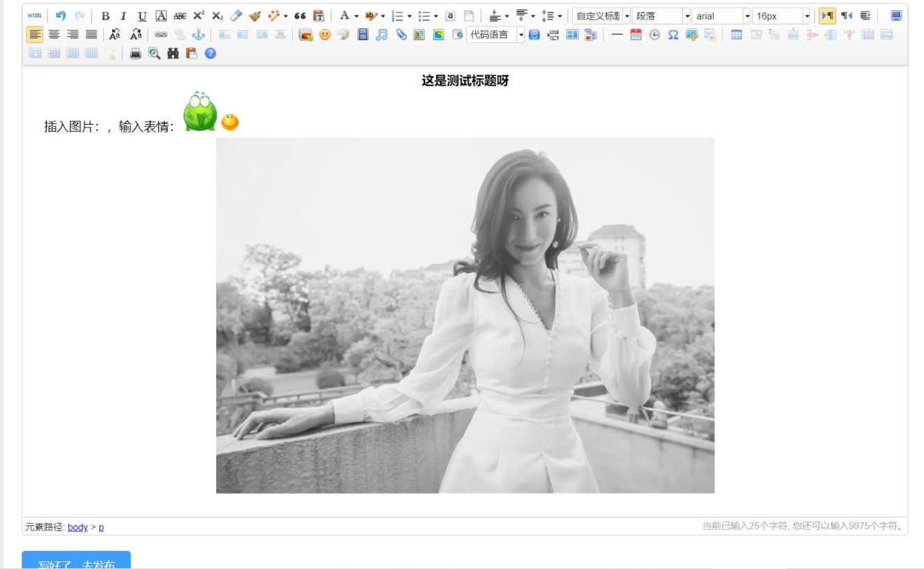Insert a horizontal rule line
Image resolution: width=924 pixels, height=569 pixels.
pos(618,33)
